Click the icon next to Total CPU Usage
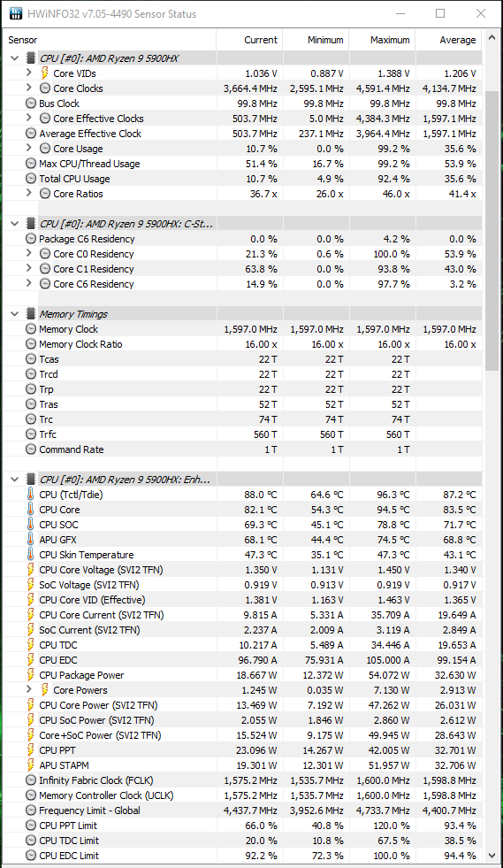 pos(31,178)
